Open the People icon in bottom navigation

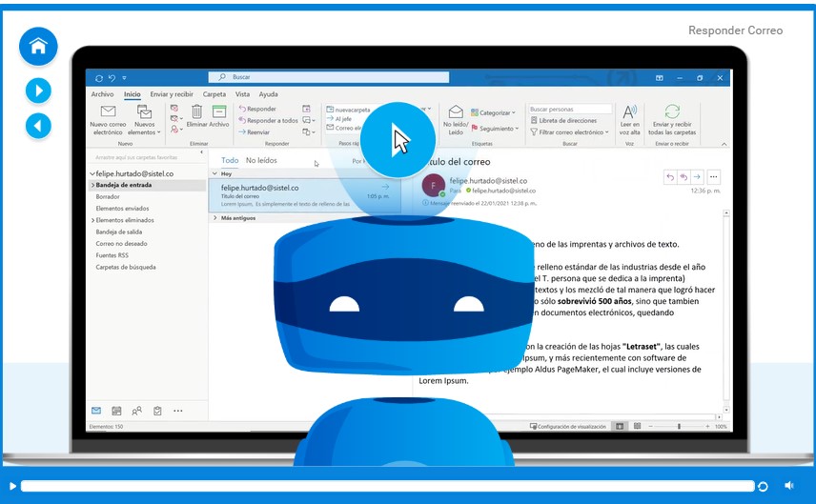136,411
